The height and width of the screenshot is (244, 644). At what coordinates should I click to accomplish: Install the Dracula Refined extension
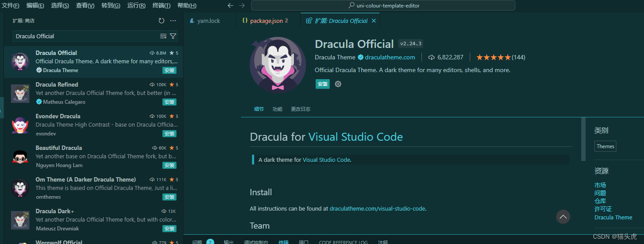[x=169, y=102]
